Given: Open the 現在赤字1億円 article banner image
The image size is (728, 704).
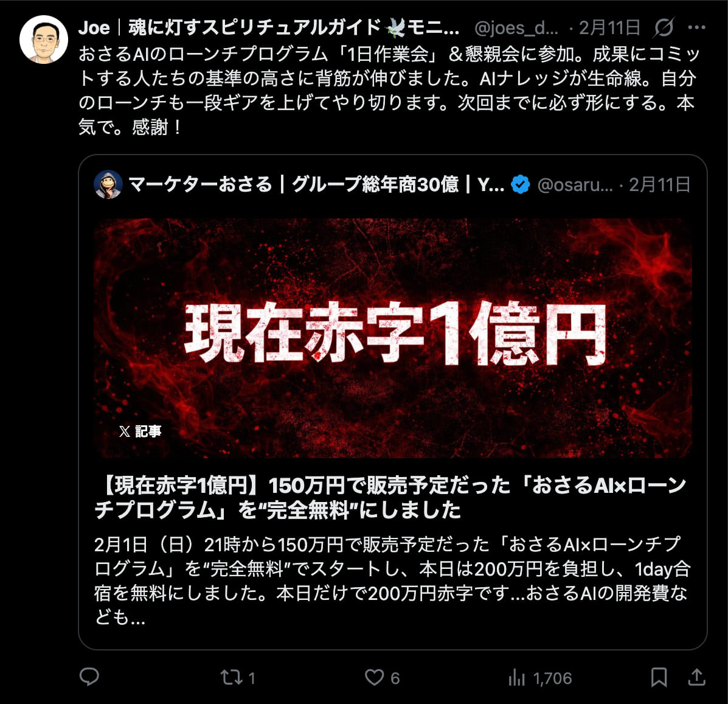Looking at the screenshot, I should pyautogui.click(x=393, y=338).
